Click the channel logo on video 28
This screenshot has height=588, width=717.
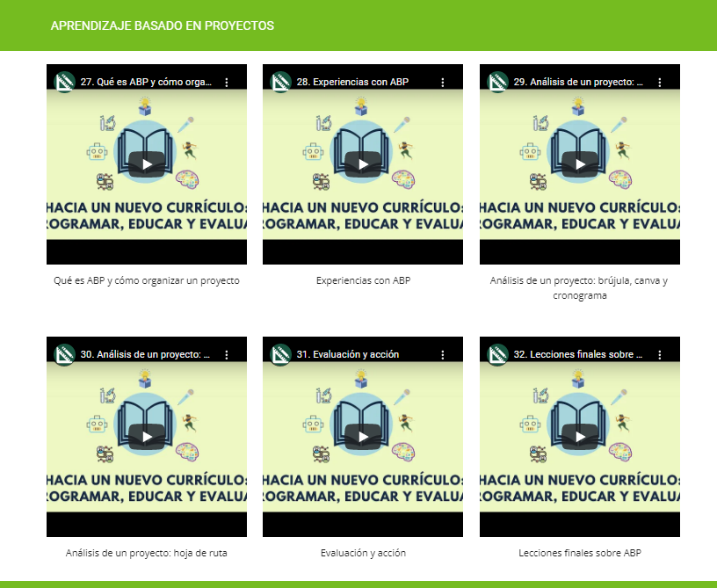pyautogui.click(x=279, y=81)
